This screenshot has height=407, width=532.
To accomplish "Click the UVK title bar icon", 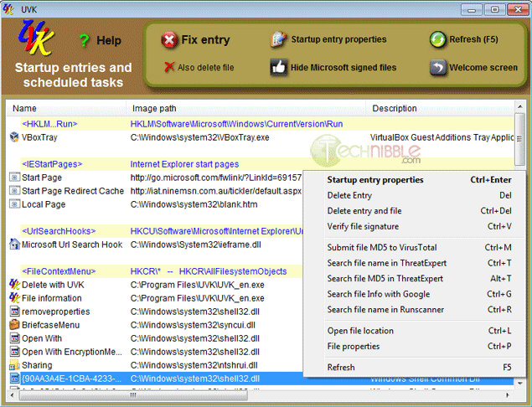I will click(x=8, y=9).
